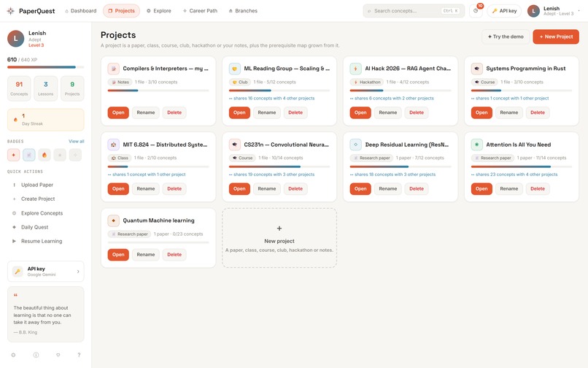Click the 91 Concepts stat card
The width and height of the screenshot is (588, 368).
[x=19, y=88]
